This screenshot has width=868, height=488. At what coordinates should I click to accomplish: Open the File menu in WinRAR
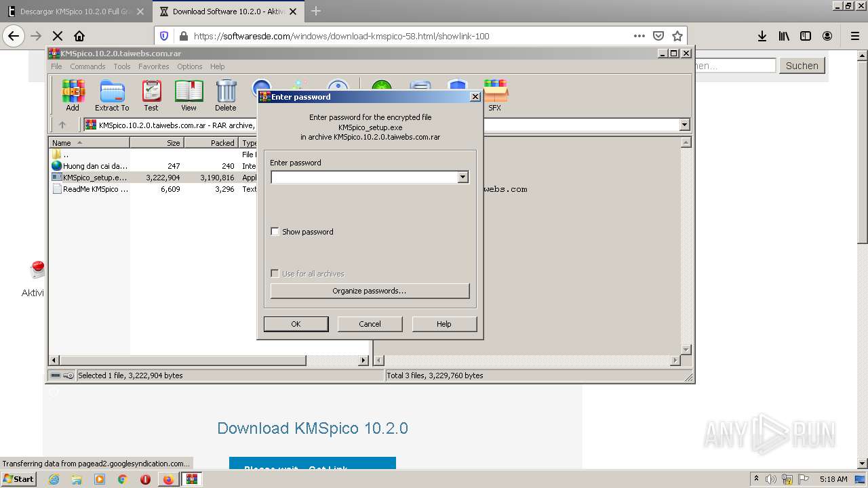tap(56, 66)
